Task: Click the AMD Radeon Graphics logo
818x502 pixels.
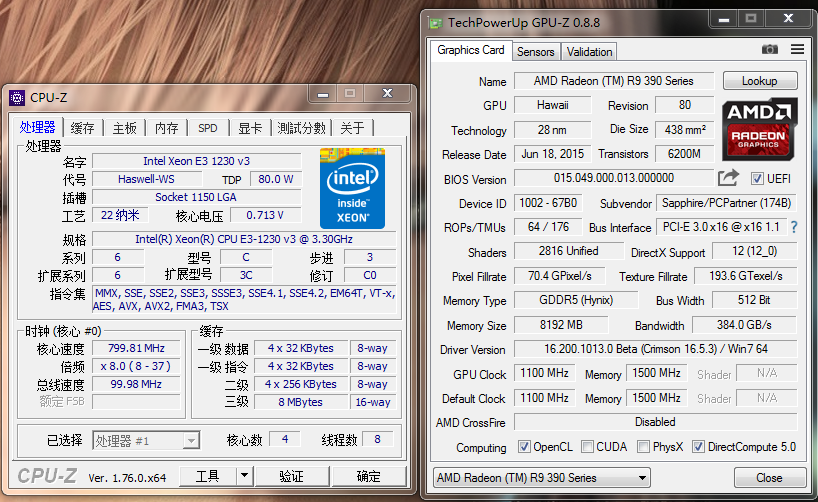Action: [760, 129]
